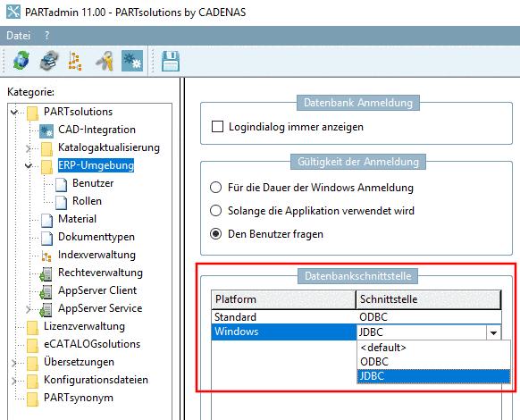Image resolution: width=520 pixels, height=420 pixels.
Task: Click the Dokumenttypen document icon
Action: [x=46, y=239]
